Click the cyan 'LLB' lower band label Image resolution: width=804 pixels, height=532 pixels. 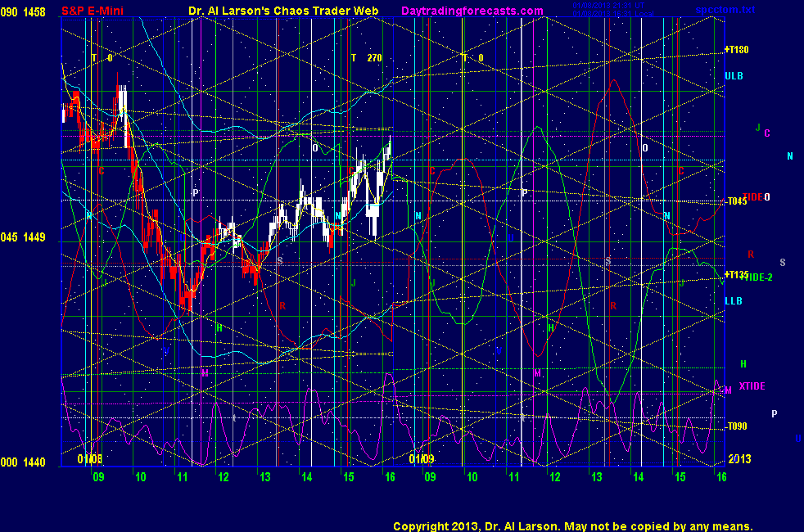(x=734, y=301)
